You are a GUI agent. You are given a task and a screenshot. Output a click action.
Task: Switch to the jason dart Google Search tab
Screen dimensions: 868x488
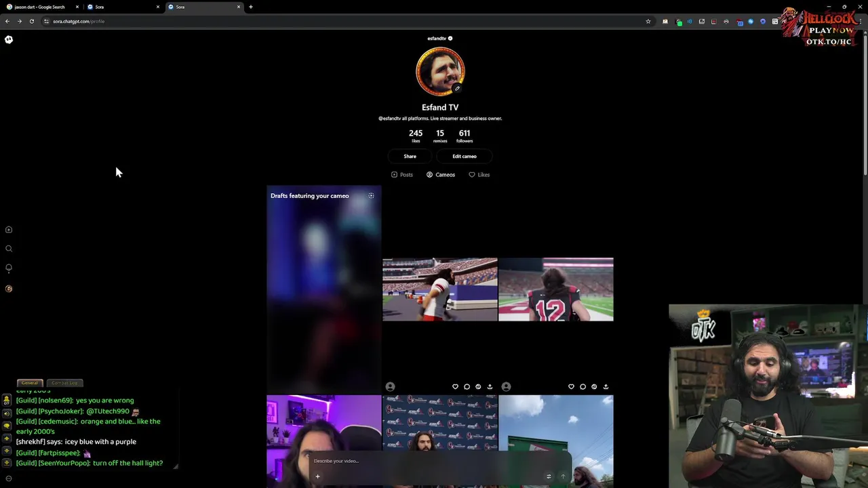[x=41, y=7]
